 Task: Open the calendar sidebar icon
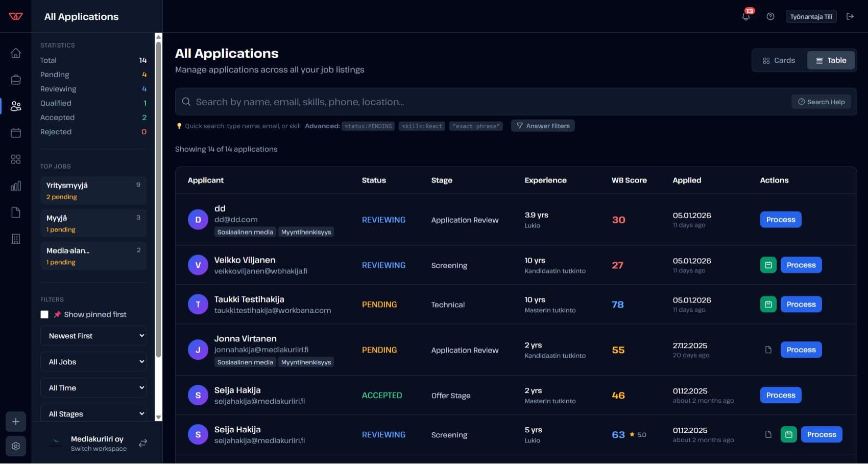pos(16,133)
